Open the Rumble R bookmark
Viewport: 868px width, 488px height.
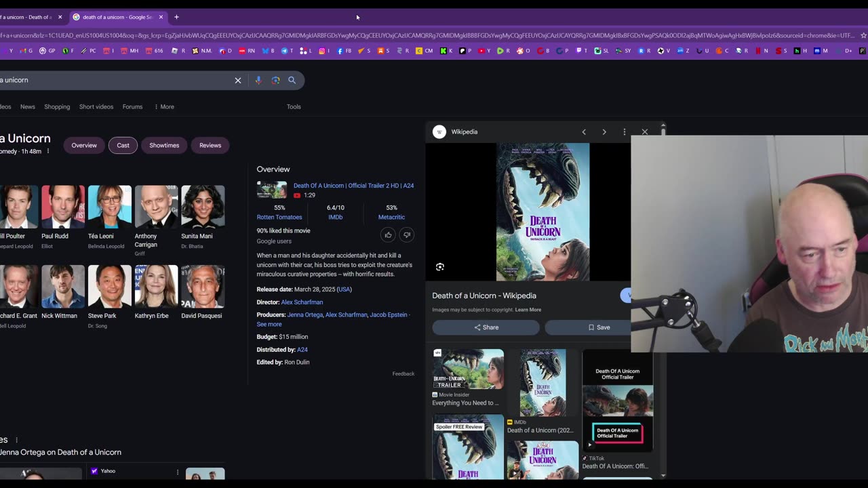[504, 50]
